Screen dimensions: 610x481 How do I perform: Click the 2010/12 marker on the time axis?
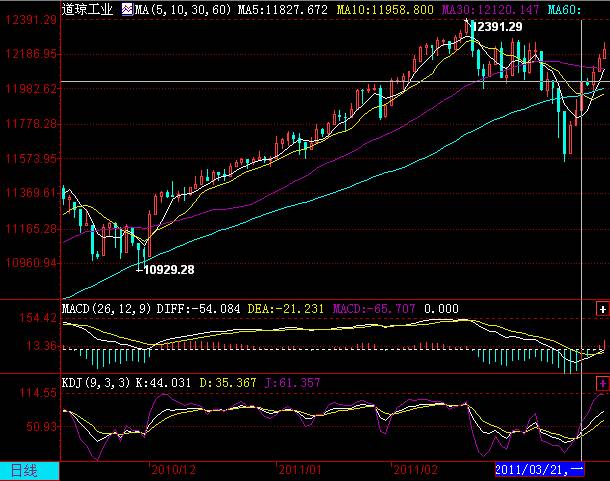pyautogui.click(x=173, y=470)
